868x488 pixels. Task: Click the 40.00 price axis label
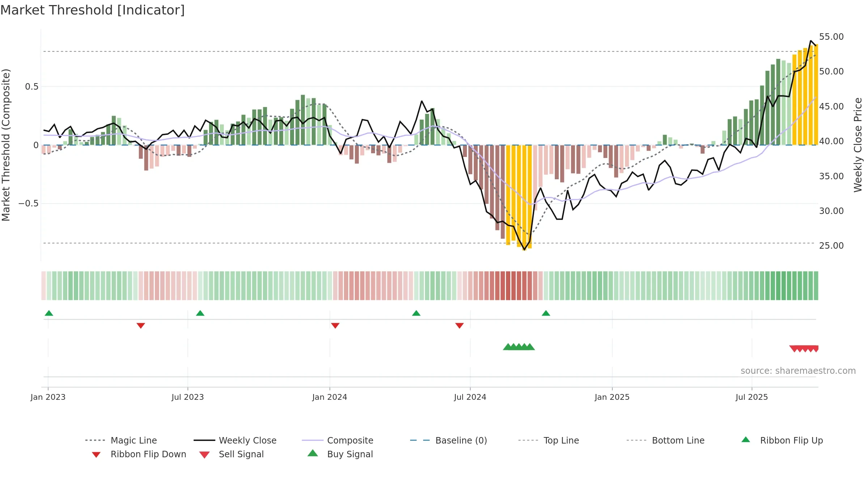tap(831, 141)
